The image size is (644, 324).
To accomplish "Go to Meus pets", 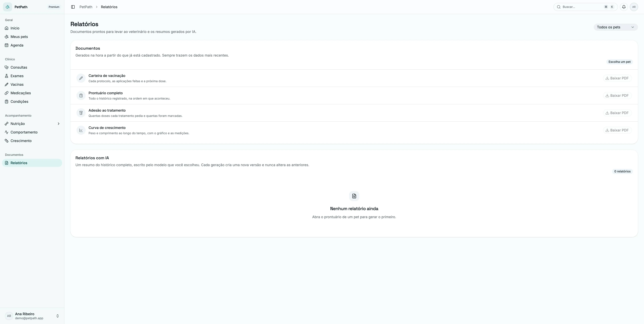I will pyautogui.click(x=32, y=37).
